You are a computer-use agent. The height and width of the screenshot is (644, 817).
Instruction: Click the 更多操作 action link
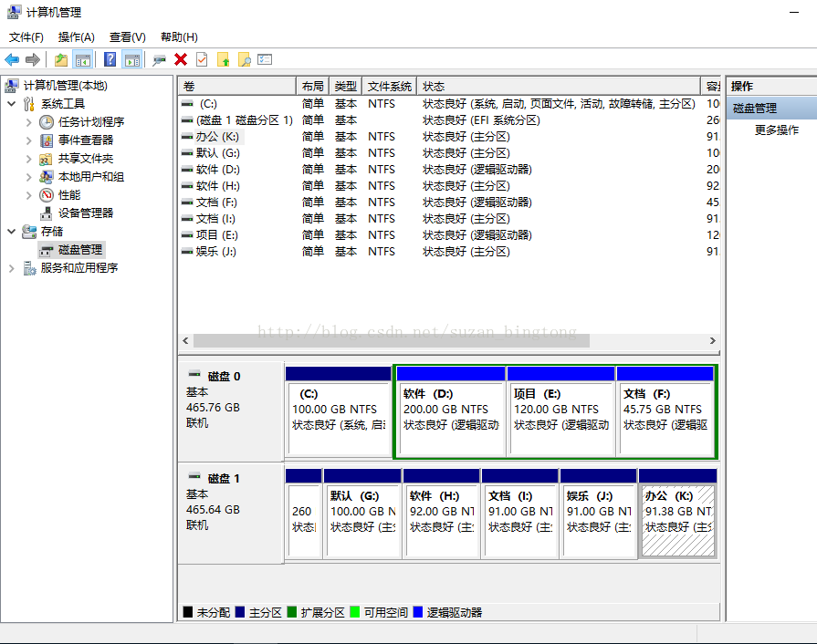point(776,130)
